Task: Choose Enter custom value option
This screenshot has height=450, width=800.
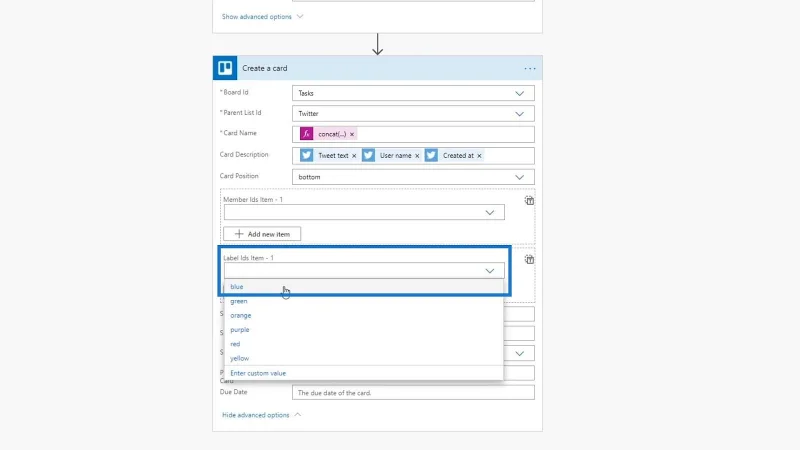Action: 364,373
